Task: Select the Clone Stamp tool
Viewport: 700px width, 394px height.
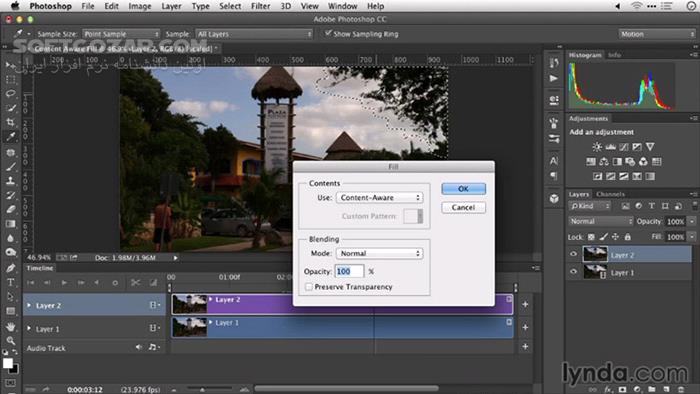Action: [10, 181]
